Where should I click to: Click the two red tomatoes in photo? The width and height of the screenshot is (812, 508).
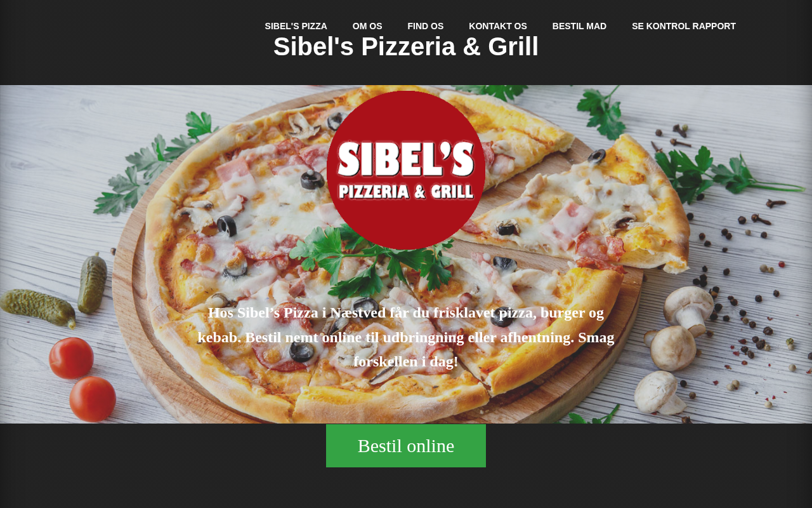[82, 379]
